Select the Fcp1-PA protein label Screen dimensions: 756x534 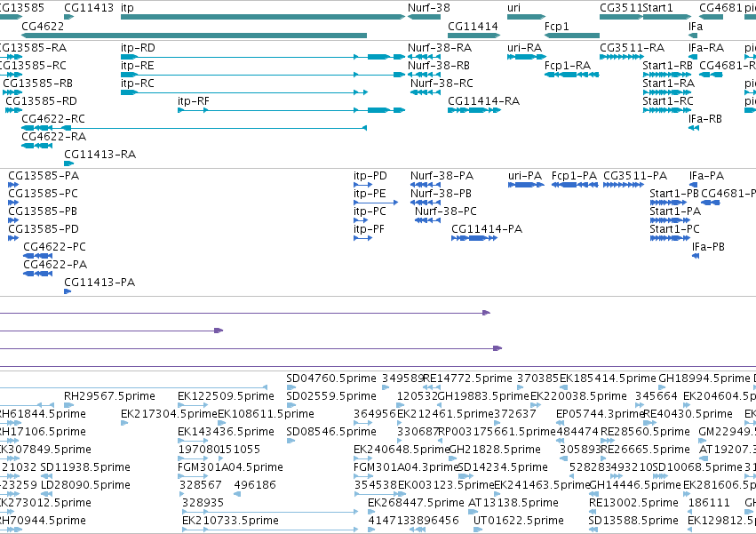(574, 176)
